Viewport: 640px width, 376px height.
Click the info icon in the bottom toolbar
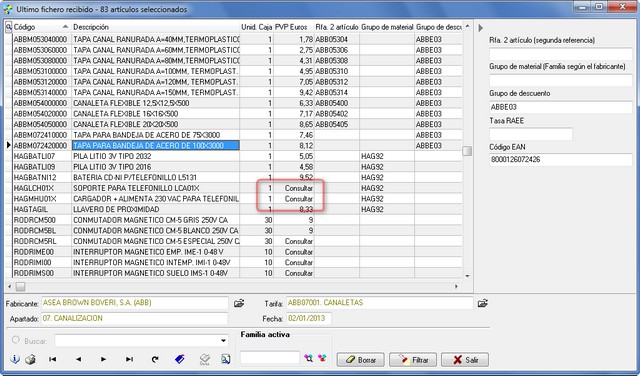(x=15, y=359)
